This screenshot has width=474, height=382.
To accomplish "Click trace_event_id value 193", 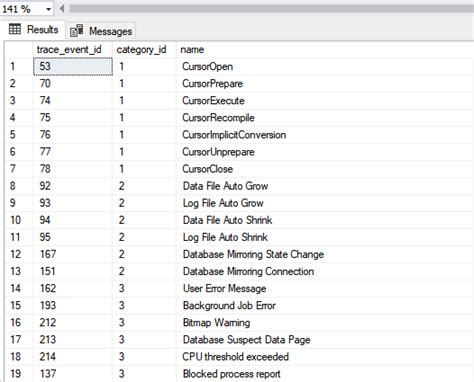I will click(73, 306).
